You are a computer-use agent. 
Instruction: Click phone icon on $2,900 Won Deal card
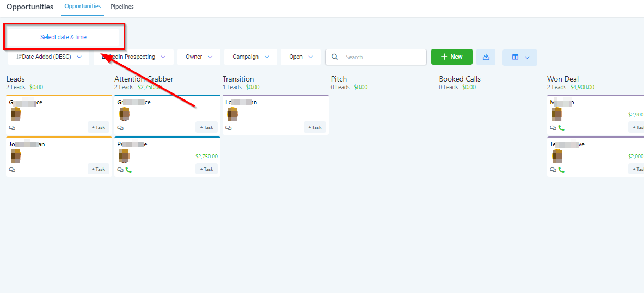(x=561, y=128)
